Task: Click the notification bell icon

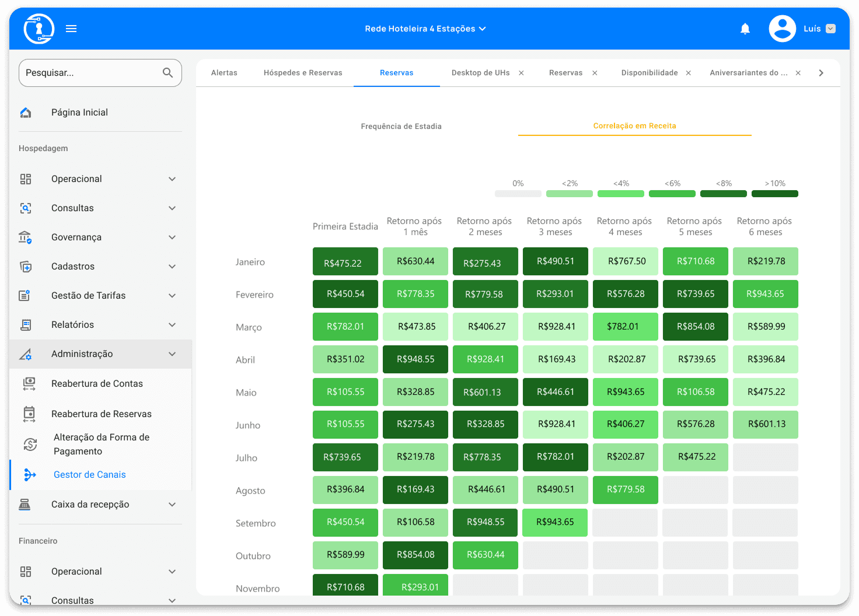Action: pyautogui.click(x=745, y=29)
